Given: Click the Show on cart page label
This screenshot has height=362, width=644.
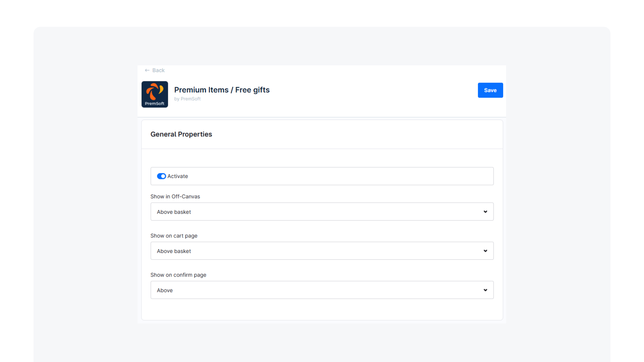Looking at the screenshot, I should point(174,236).
